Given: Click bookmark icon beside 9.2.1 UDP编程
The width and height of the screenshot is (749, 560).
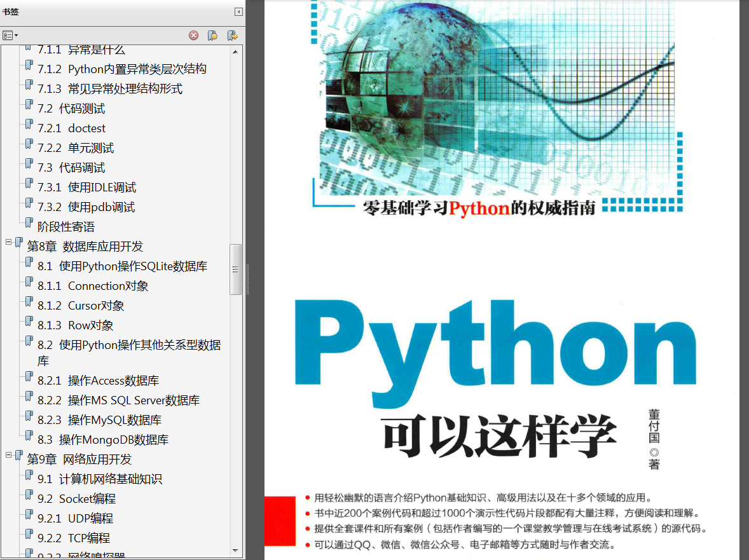Looking at the screenshot, I should tap(29, 514).
